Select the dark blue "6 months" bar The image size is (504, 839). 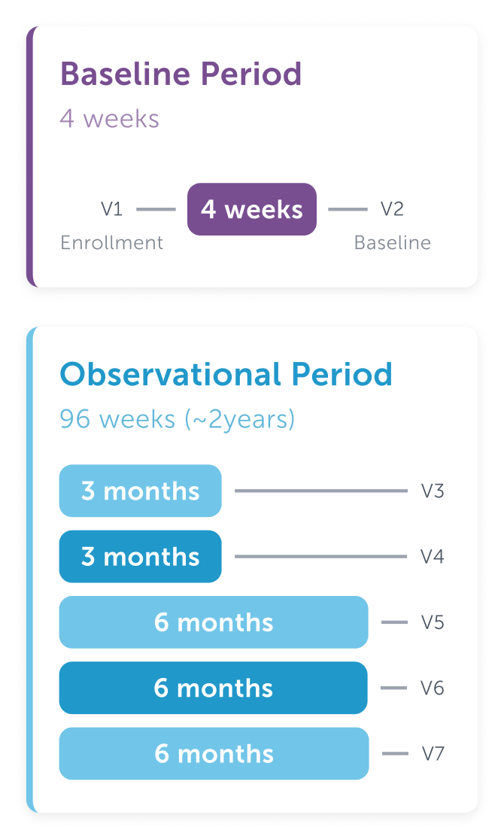[214, 688]
